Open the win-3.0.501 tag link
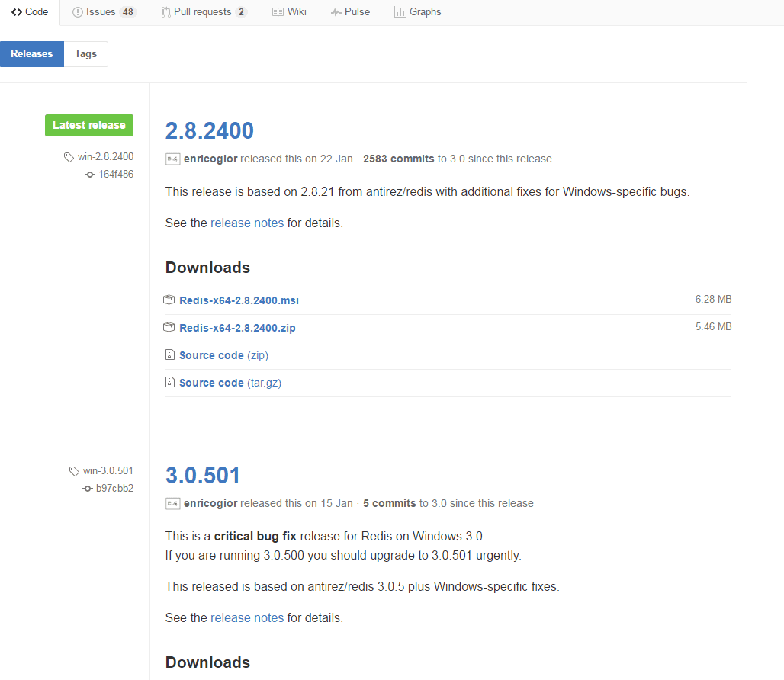784x680 pixels. coord(107,470)
